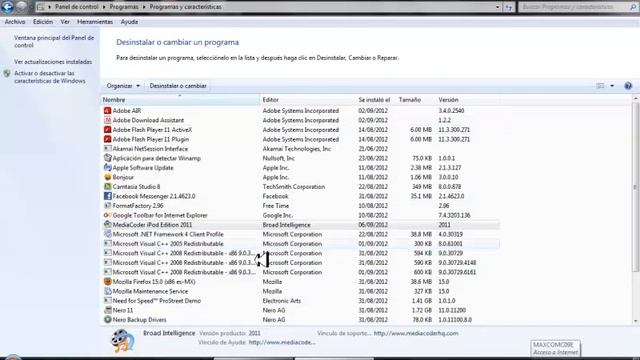The width and height of the screenshot is (640, 360).
Task: Sort by the Nombre column header
Action: [180, 100]
